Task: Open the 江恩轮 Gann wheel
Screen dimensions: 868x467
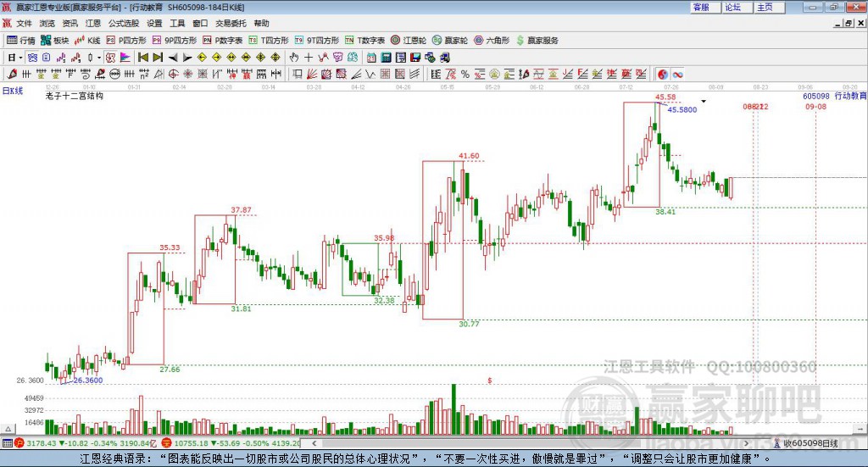Action: tap(409, 41)
